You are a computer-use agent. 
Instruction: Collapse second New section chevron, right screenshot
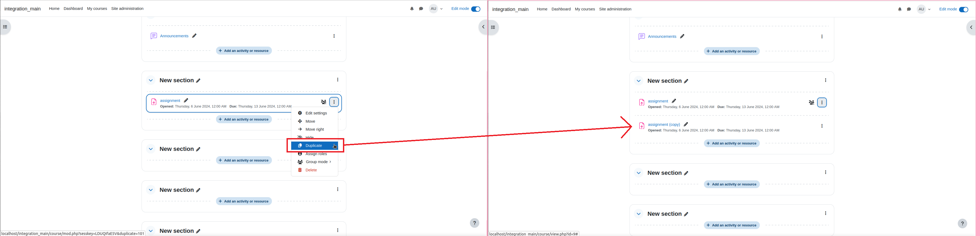click(638, 173)
